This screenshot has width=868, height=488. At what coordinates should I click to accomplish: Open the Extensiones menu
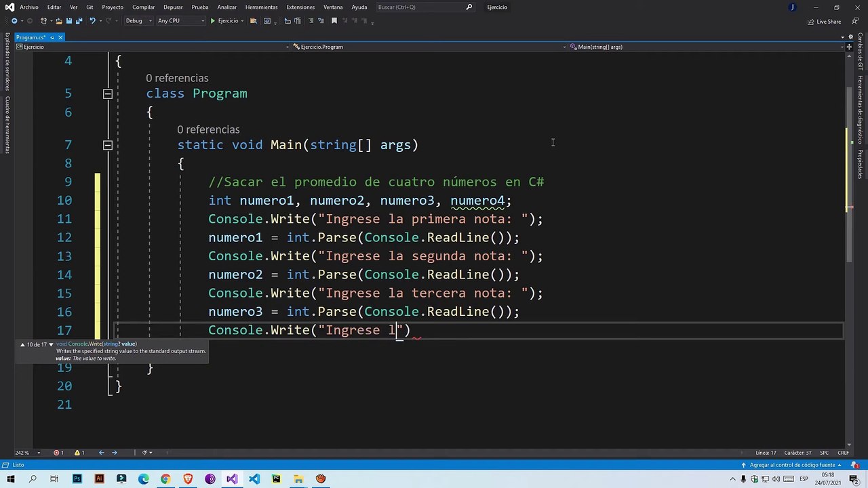coord(300,7)
